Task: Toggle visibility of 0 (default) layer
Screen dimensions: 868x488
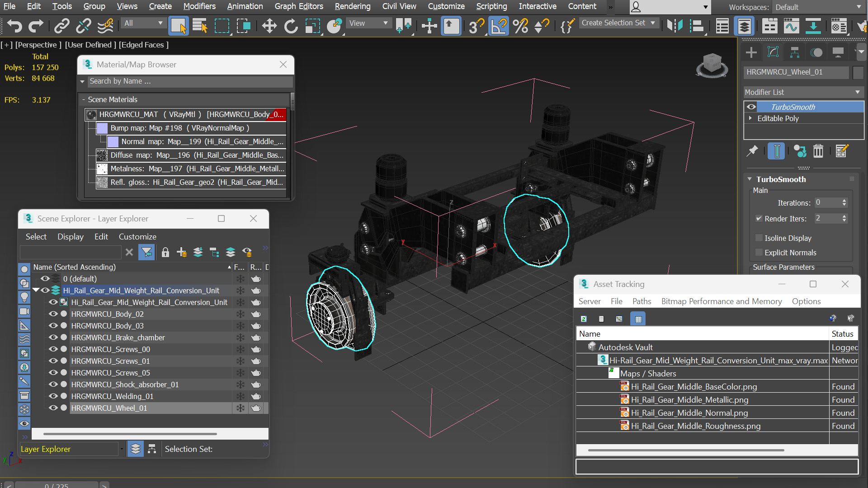Action: (45, 279)
